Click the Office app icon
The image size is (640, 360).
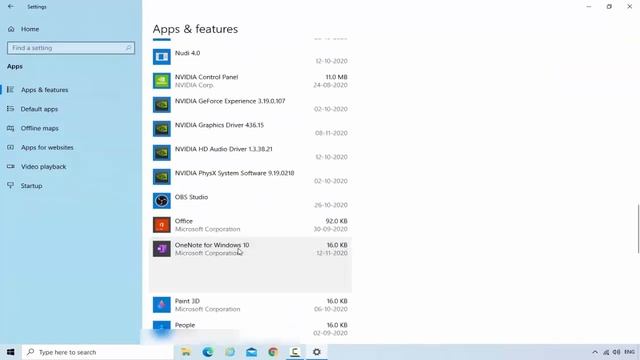pyautogui.click(x=162, y=225)
